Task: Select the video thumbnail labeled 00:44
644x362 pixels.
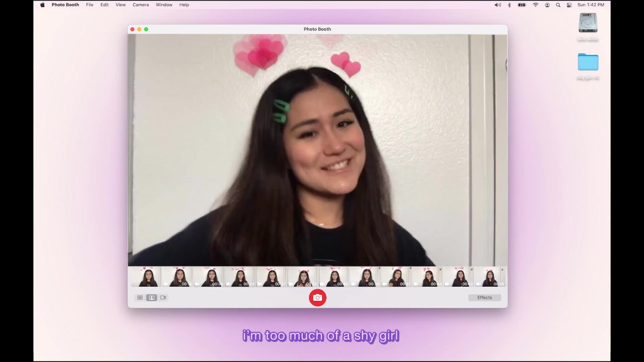Action: [427, 278]
